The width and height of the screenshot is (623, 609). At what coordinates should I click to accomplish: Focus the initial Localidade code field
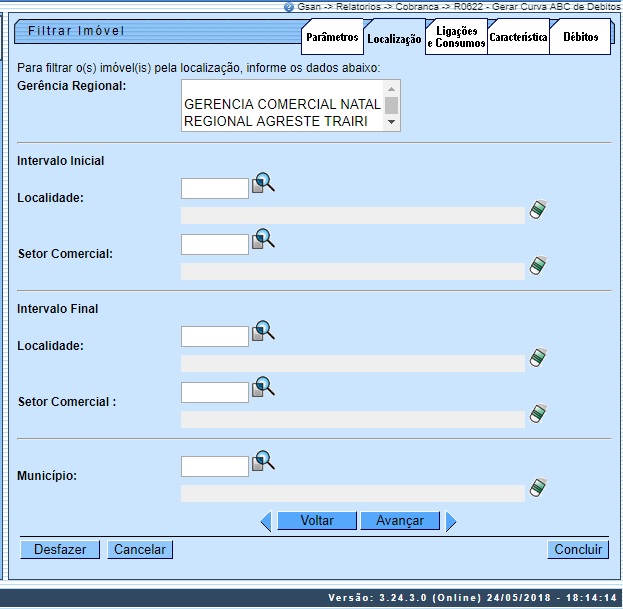[215, 188]
